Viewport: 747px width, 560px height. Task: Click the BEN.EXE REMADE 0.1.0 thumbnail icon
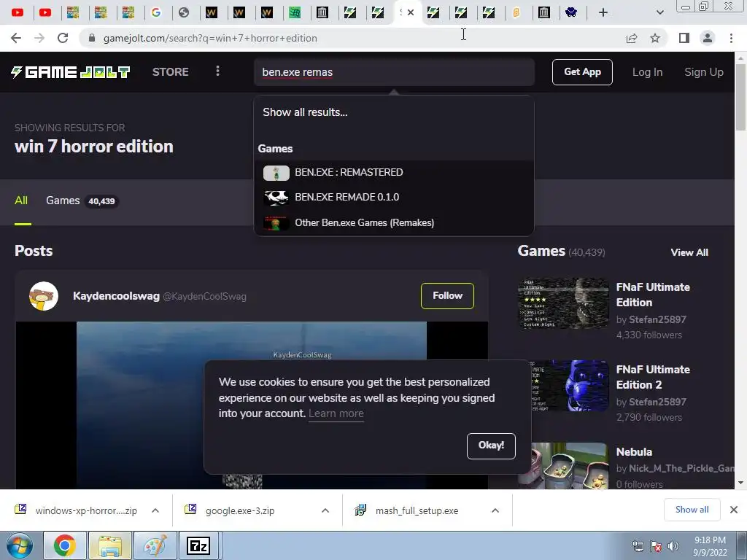point(276,198)
